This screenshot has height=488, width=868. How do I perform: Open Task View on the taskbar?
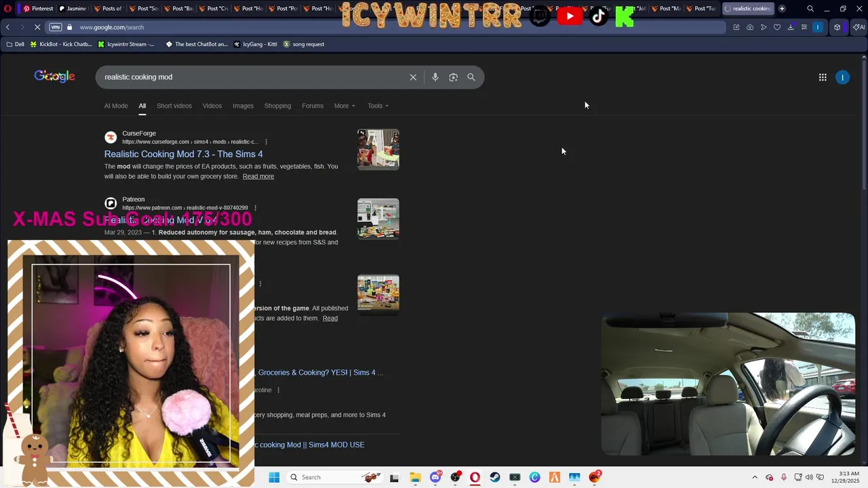(394, 477)
